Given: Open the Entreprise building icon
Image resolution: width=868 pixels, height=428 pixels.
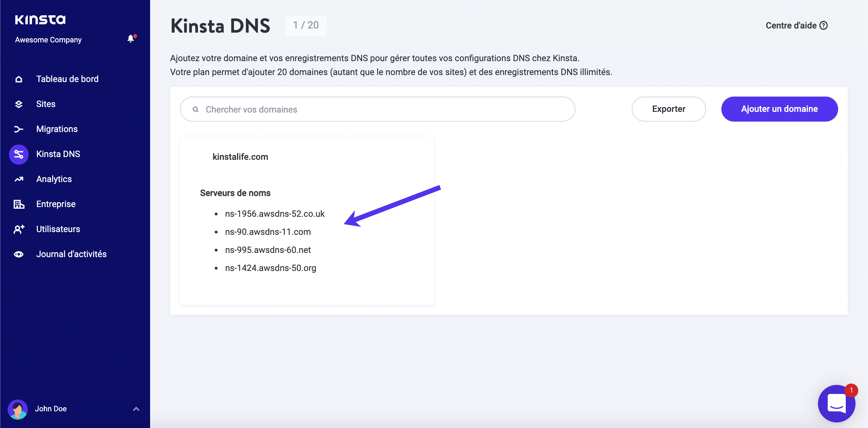Looking at the screenshot, I should [x=19, y=204].
